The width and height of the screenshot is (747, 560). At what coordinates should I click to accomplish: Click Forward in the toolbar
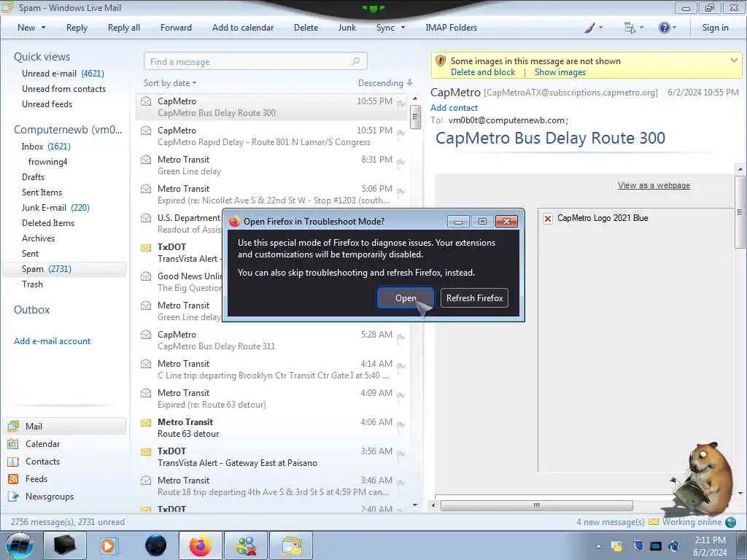(176, 28)
